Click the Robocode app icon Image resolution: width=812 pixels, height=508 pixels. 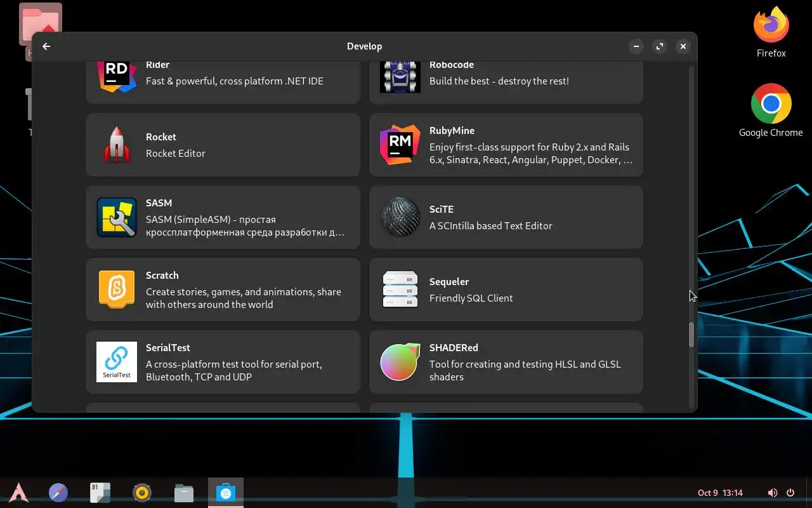tap(400, 76)
